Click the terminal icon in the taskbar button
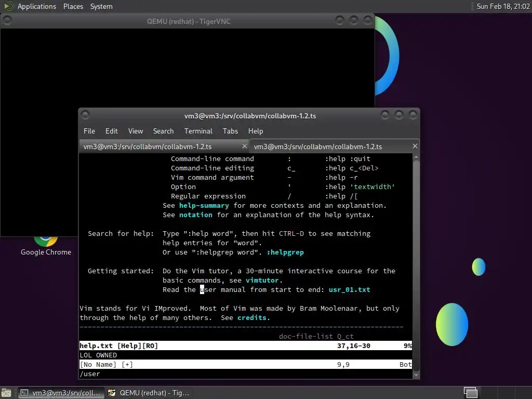The width and height of the screenshot is (532, 399). coord(24,393)
